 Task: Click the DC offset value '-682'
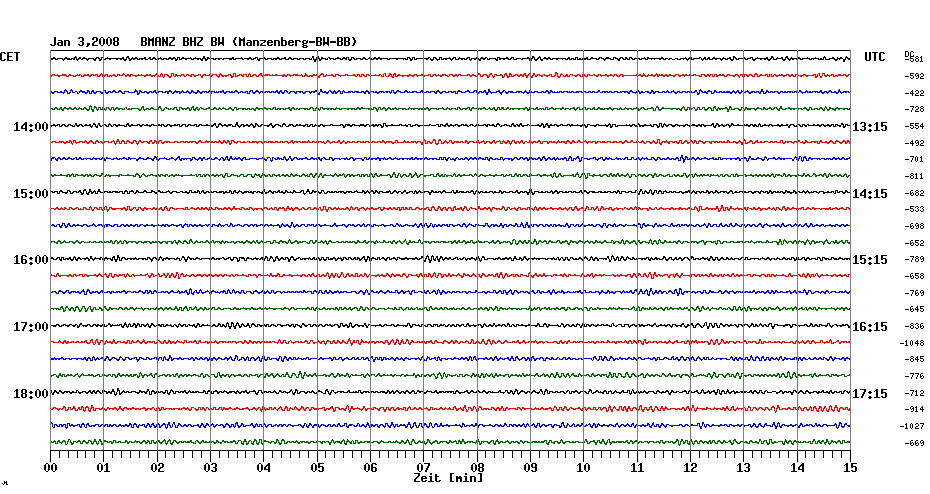click(914, 193)
